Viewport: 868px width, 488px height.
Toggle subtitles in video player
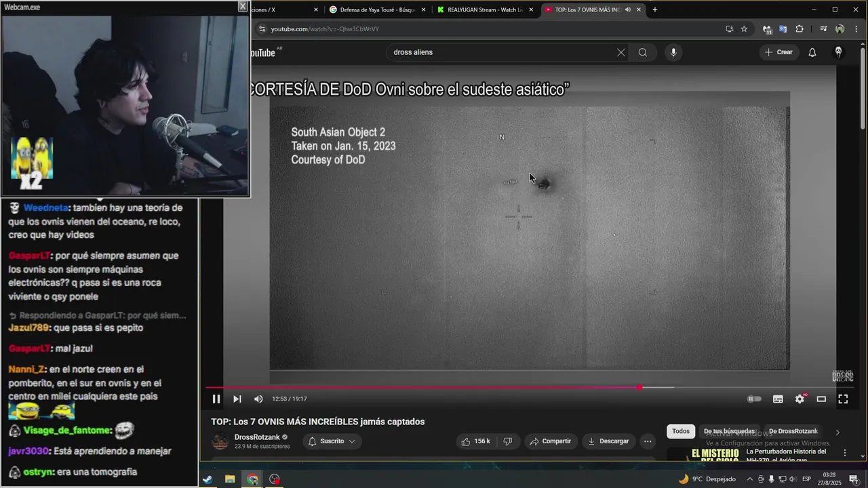[778, 399]
